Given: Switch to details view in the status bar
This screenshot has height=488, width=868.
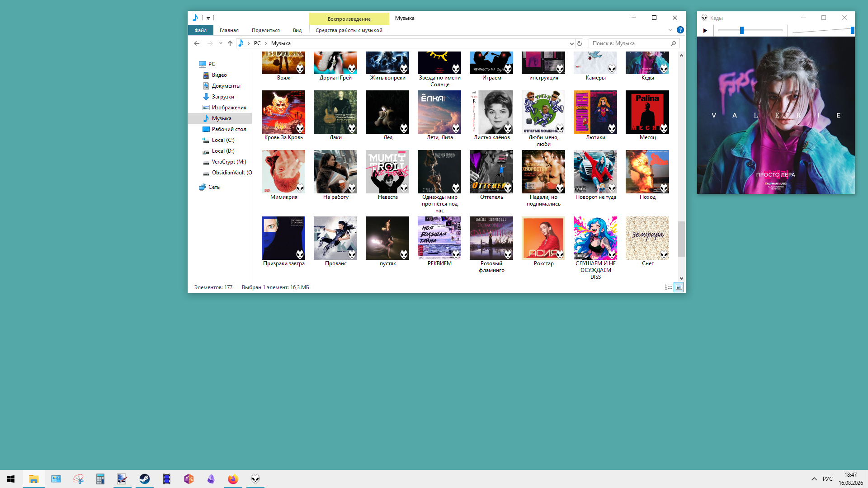Looking at the screenshot, I should pos(668,287).
